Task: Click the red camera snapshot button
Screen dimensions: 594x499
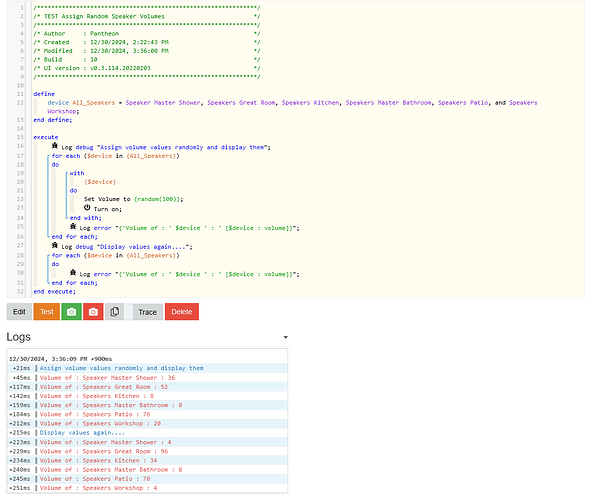Action: point(93,312)
